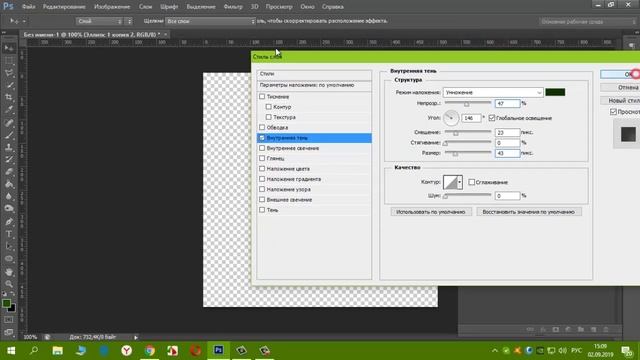Enable the Тень style checkbox
This screenshot has height=360, width=640.
(262, 210)
